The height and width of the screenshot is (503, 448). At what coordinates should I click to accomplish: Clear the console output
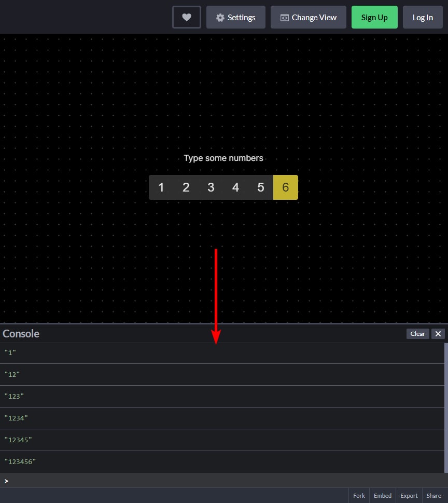[x=417, y=334]
